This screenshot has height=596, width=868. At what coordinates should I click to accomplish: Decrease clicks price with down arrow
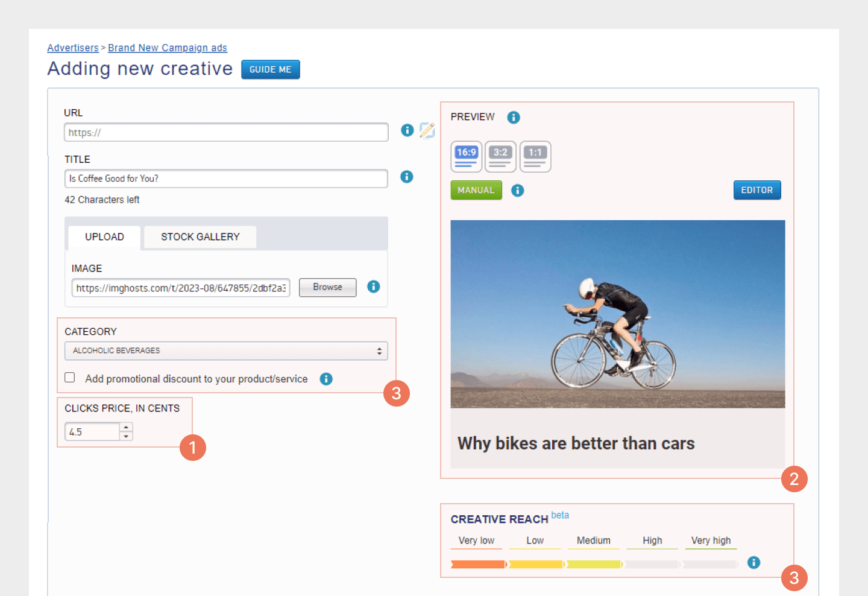(x=126, y=436)
